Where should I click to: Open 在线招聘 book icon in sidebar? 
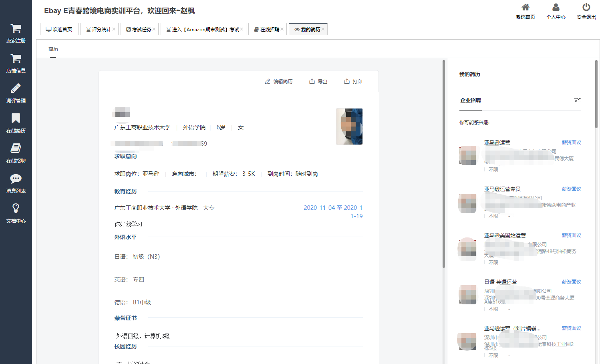point(16,148)
